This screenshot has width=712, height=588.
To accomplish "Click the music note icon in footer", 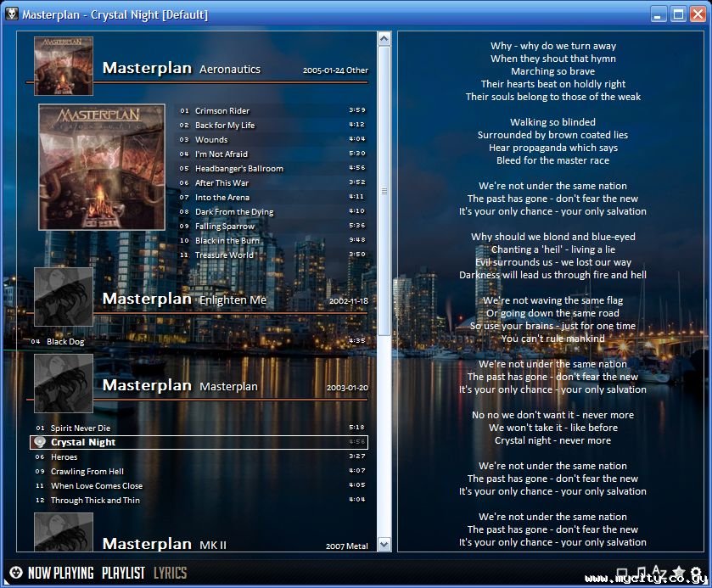I will [640, 573].
